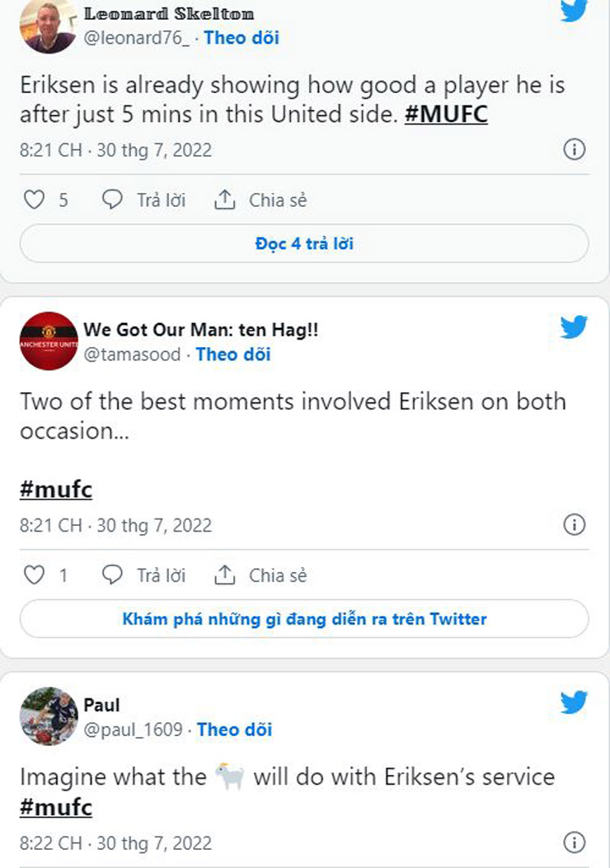Screen dimensions: 610x868
Task: Like the 'Two of the best moments' tweet
Action: point(33,575)
